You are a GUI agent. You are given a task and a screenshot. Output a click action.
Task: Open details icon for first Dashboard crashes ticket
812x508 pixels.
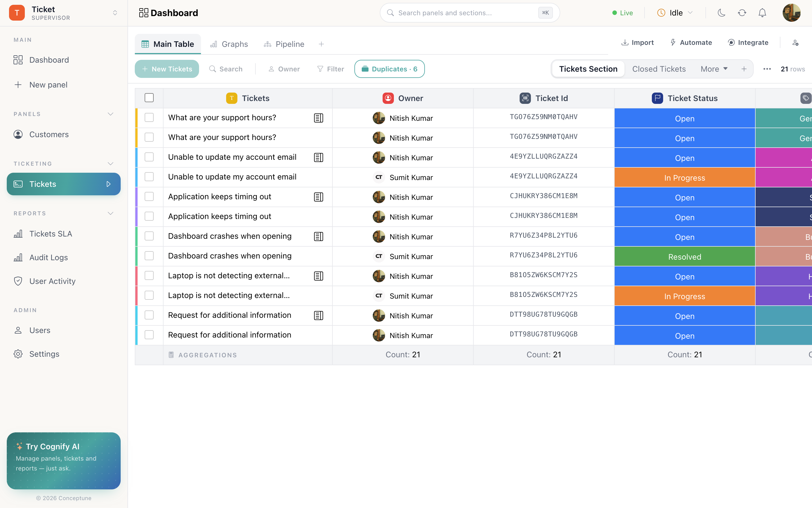[x=318, y=237]
